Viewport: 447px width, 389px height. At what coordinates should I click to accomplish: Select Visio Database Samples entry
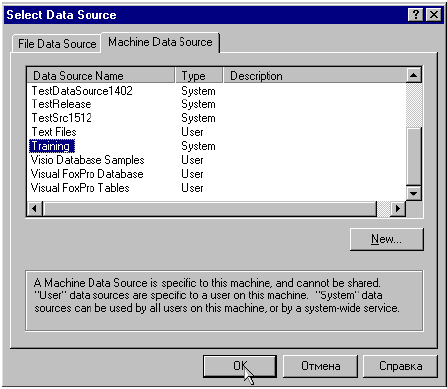point(87,160)
